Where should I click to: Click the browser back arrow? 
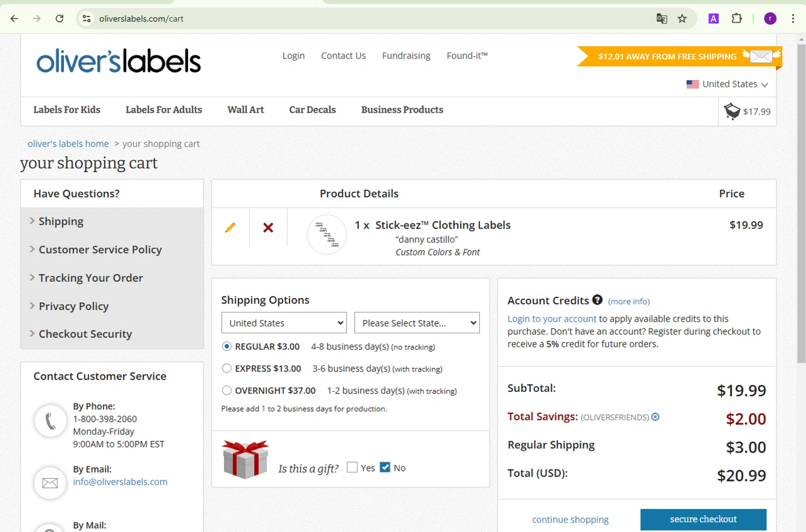click(15, 19)
